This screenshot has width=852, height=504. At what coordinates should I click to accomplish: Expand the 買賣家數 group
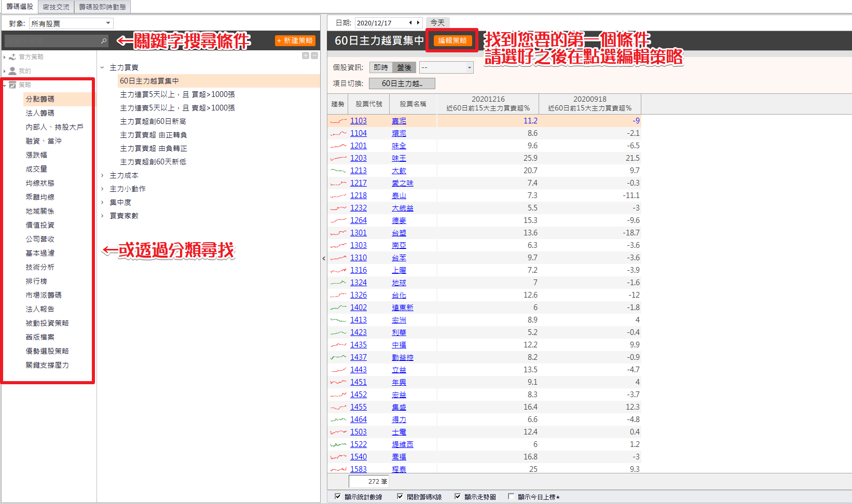[102, 216]
